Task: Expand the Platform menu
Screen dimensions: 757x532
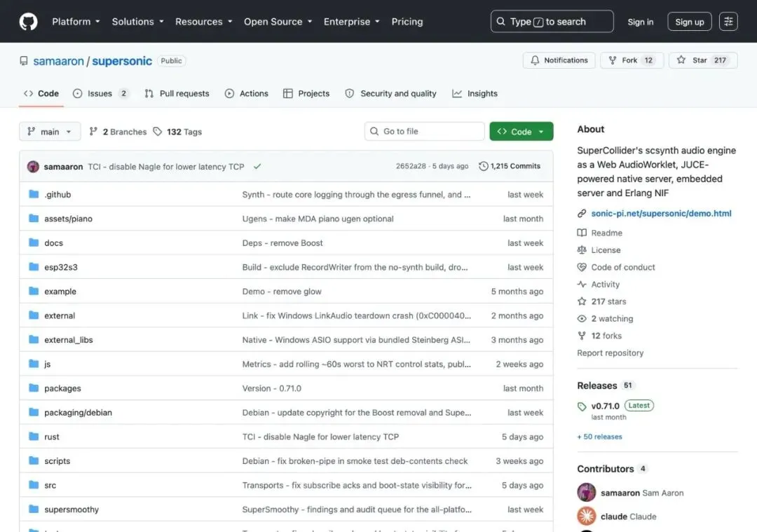Action: tap(76, 22)
